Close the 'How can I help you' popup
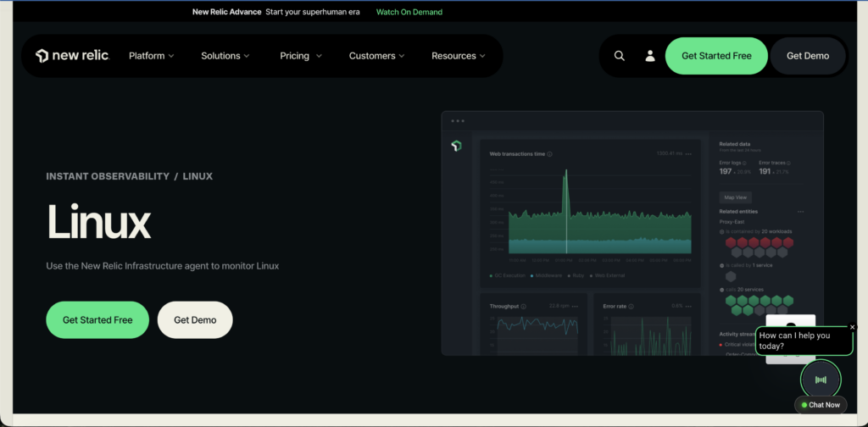Image resolution: width=868 pixels, height=427 pixels. [852, 327]
